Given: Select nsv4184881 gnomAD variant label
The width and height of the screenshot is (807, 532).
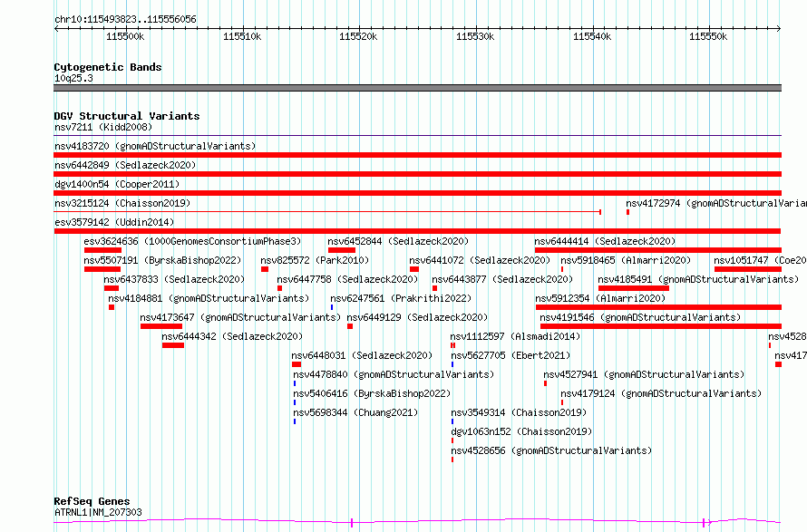Looking at the screenshot, I should [209, 298].
